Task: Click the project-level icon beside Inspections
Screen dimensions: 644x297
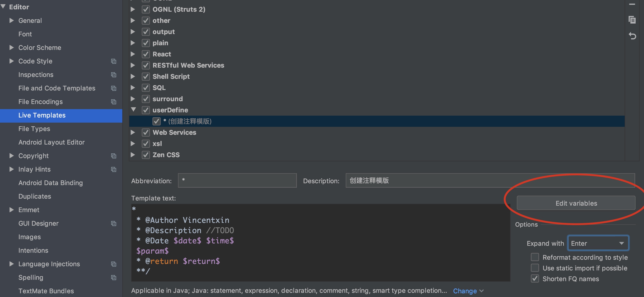Action: coord(113,75)
